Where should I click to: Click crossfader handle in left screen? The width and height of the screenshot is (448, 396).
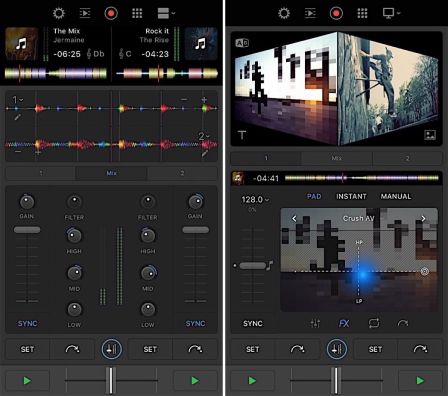click(x=111, y=380)
